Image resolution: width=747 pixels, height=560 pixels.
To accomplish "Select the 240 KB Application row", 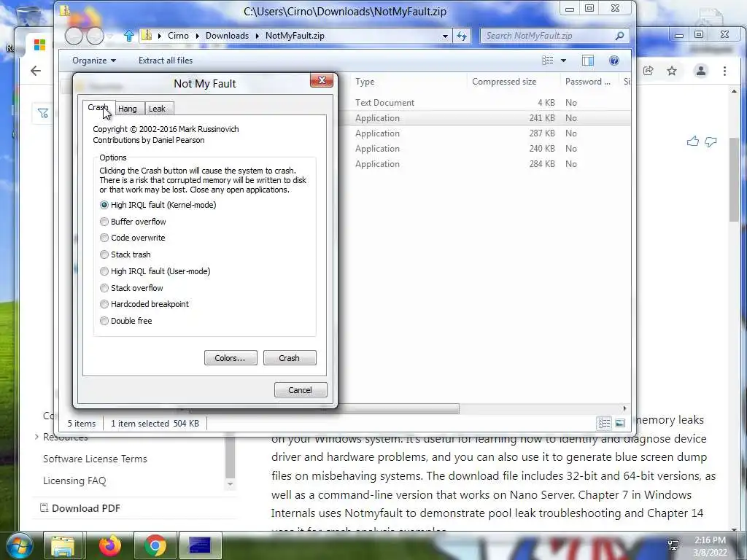I will point(486,149).
